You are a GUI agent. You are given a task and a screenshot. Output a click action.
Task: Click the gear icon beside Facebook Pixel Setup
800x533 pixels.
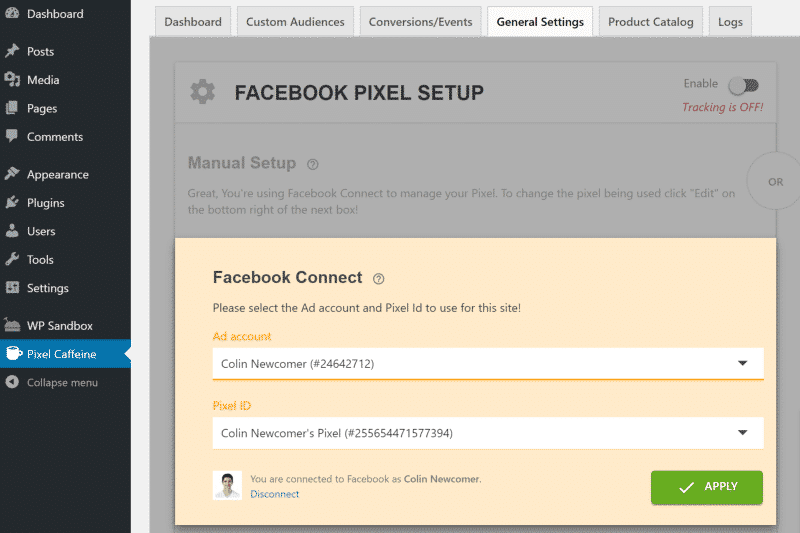coord(203,92)
